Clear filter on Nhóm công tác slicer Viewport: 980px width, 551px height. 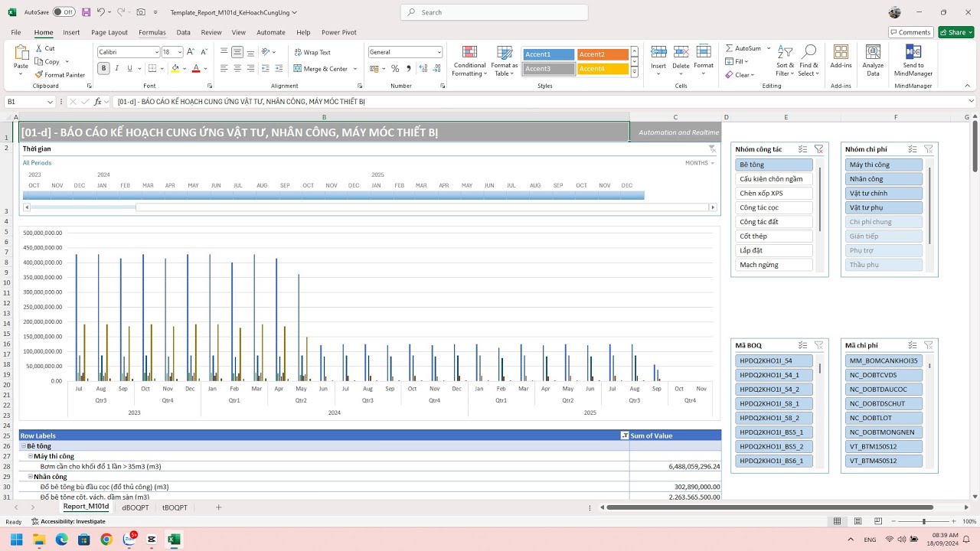pos(818,149)
